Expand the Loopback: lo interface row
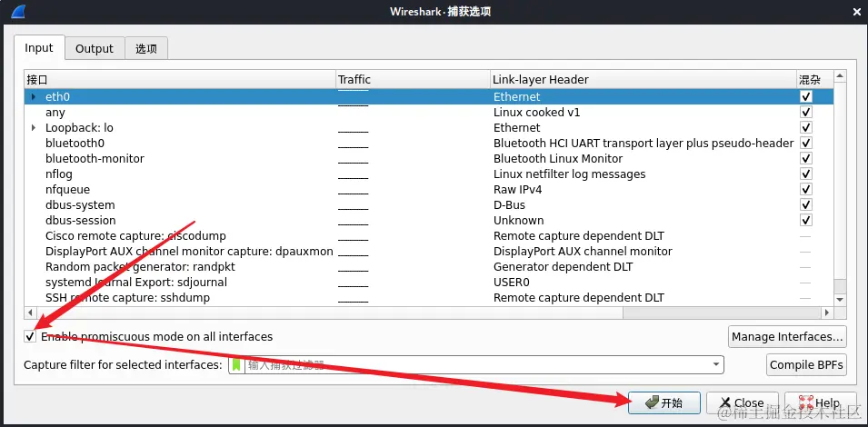 click(x=34, y=128)
